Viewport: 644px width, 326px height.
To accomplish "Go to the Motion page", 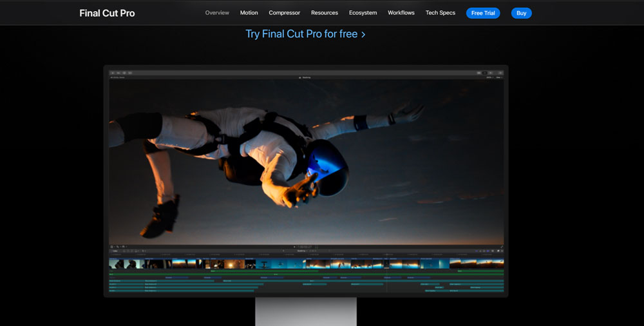I will (x=249, y=13).
